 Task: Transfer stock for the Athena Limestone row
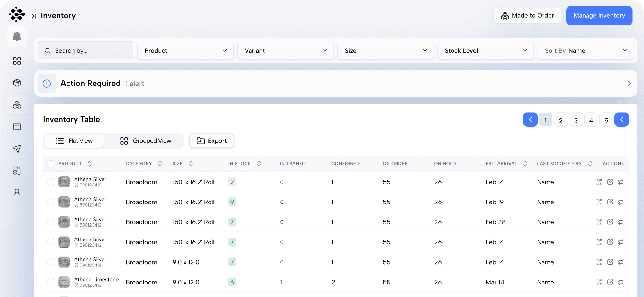(x=621, y=282)
